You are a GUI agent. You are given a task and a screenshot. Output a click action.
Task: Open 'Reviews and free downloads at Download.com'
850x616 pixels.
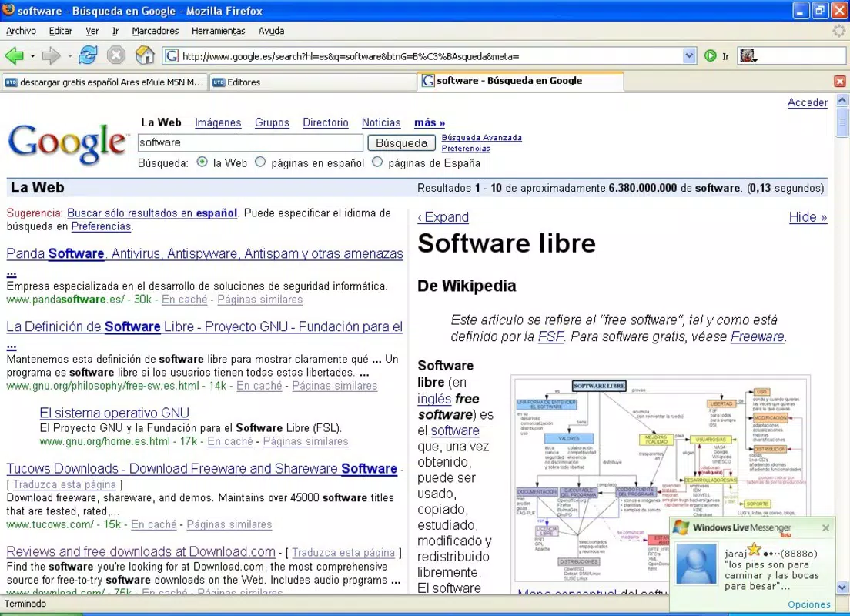[141, 551]
